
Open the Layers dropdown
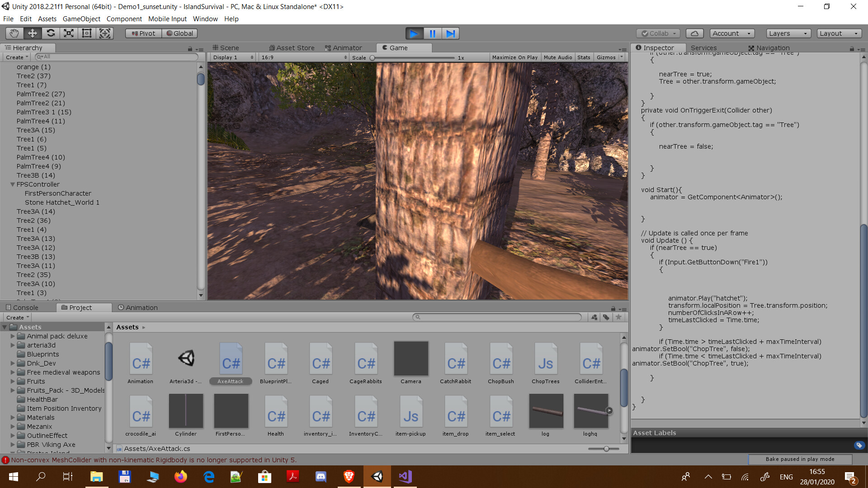(x=788, y=33)
